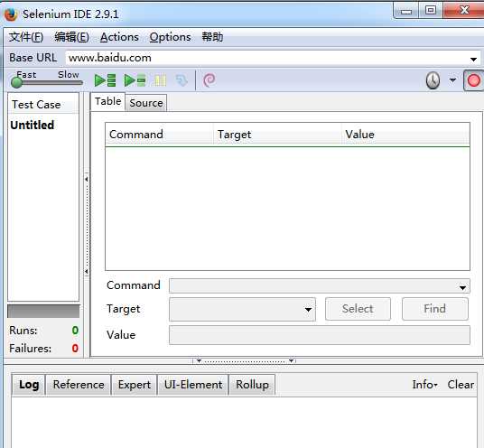Close the Selenium IDE window
This screenshot has width=484, height=448.
tap(463, 11)
